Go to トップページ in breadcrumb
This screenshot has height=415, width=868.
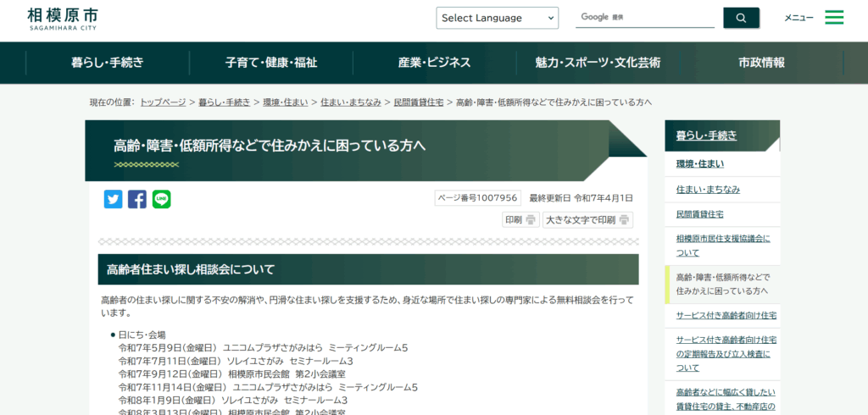163,102
